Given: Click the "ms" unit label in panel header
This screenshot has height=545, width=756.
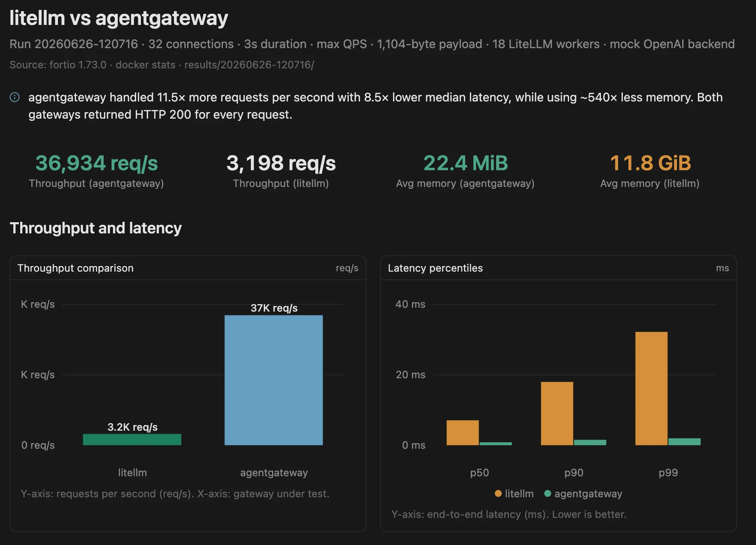Looking at the screenshot, I should [722, 268].
